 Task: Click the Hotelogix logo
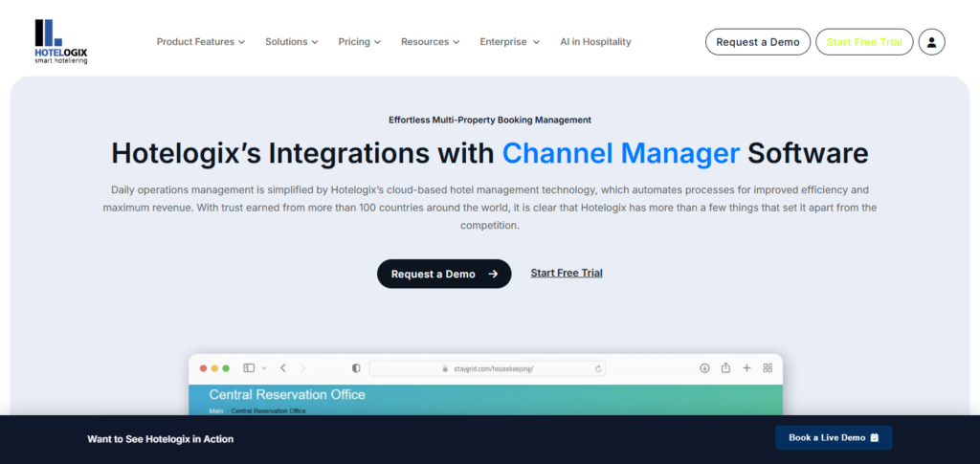pyautogui.click(x=61, y=41)
